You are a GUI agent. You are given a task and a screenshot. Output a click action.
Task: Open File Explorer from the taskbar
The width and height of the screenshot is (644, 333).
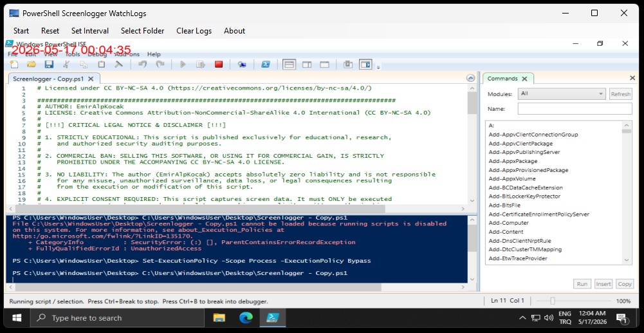[219, 318]
